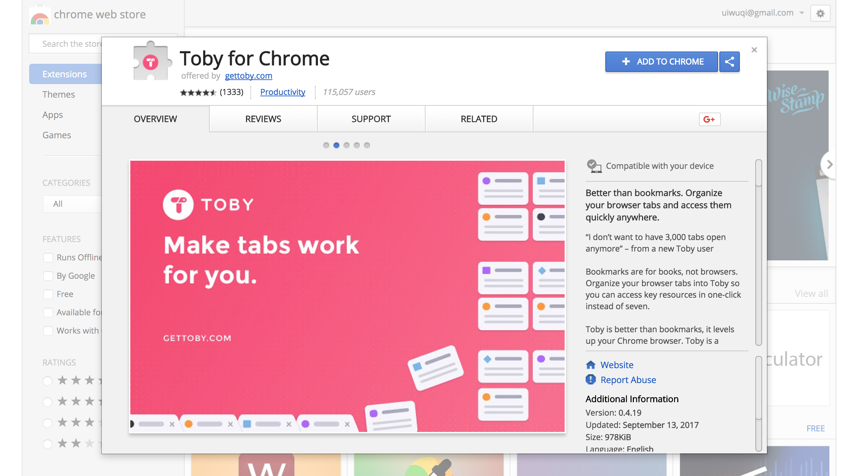Toggle the By Google checkbox
The image size is (868, 476).
point(48,276)
